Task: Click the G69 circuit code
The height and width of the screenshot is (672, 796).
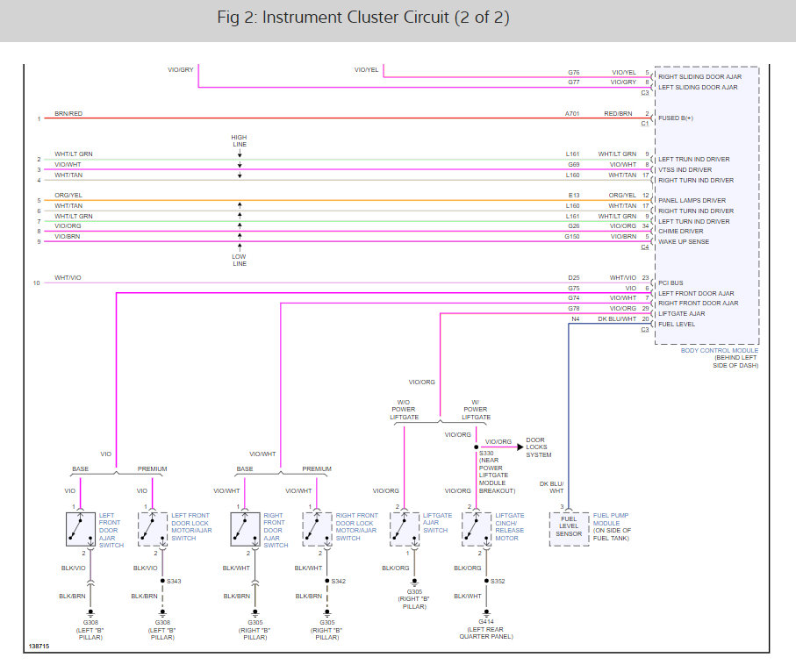Action: [x=574, y=164]
